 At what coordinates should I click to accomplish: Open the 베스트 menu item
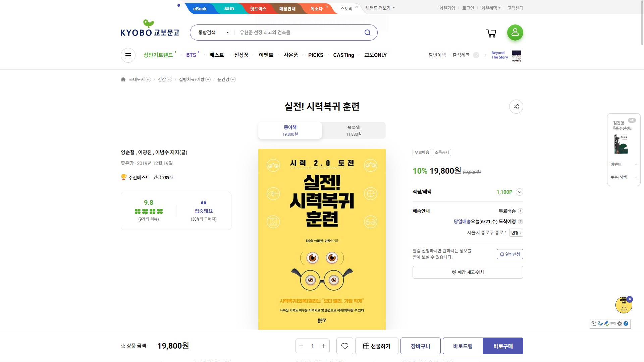(216, 55)
